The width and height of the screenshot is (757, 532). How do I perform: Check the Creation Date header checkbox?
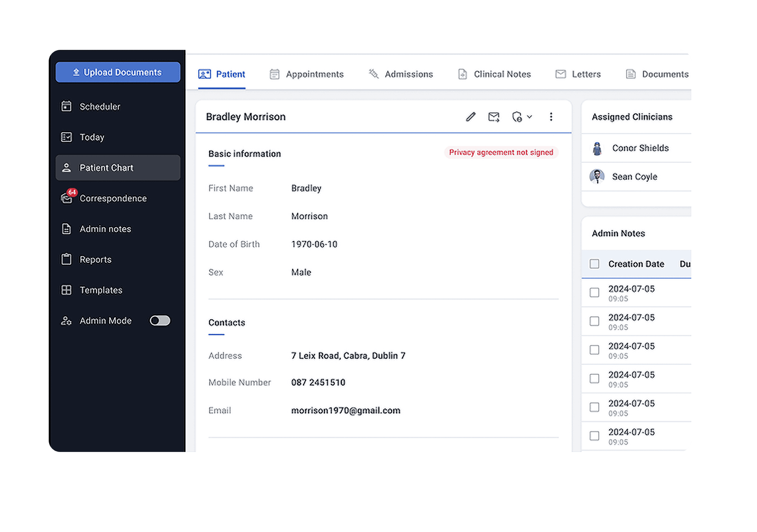pos(594,264)
